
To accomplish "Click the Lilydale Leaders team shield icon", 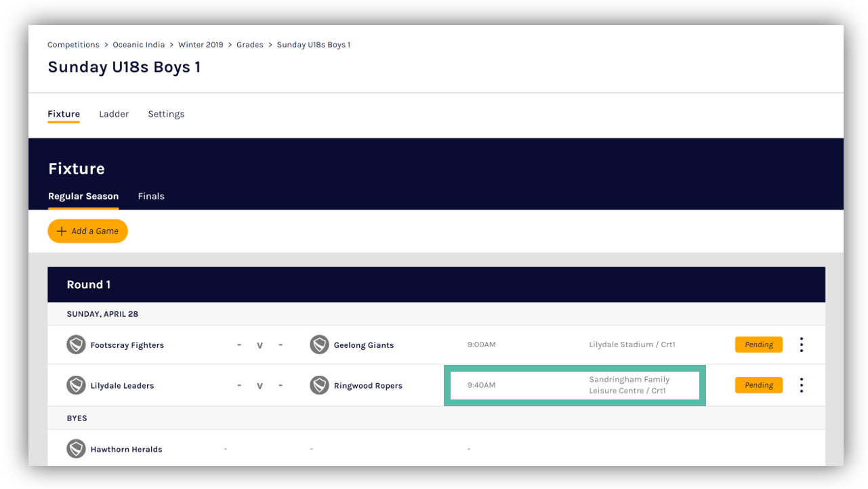I will pos(76,385).
